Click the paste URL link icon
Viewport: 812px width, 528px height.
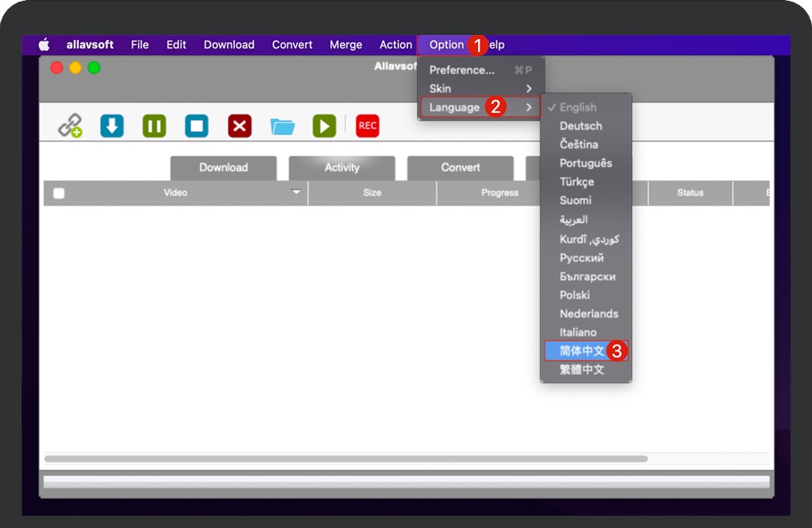point(70,126)
